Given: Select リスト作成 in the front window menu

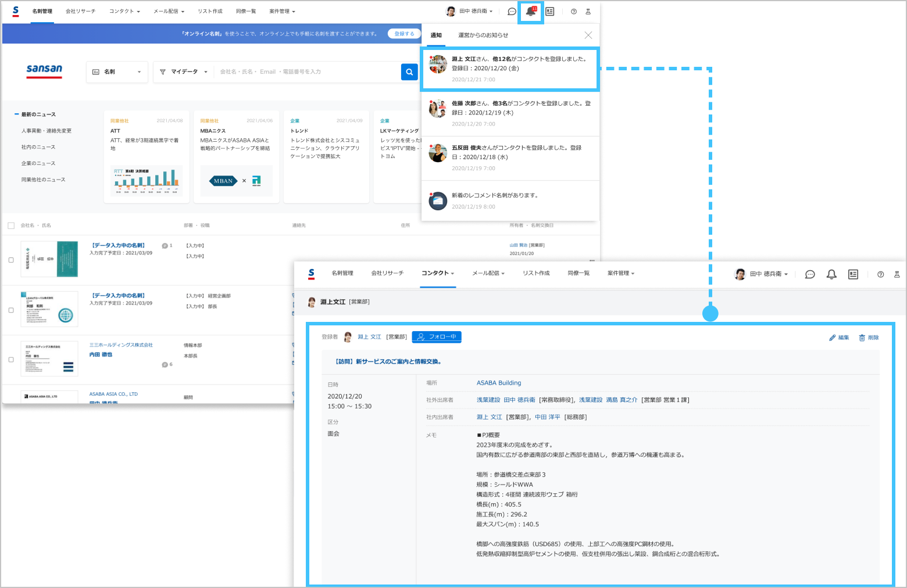Looking at the screenshot, I should [536, 273].
